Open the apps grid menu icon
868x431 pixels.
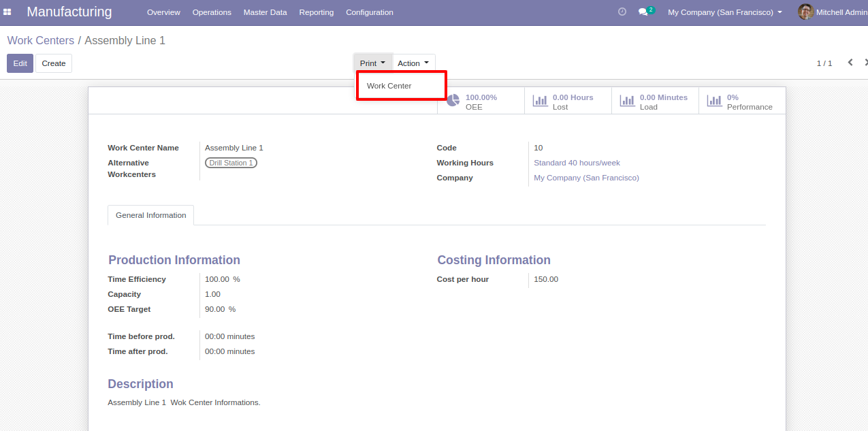point(7,12)
